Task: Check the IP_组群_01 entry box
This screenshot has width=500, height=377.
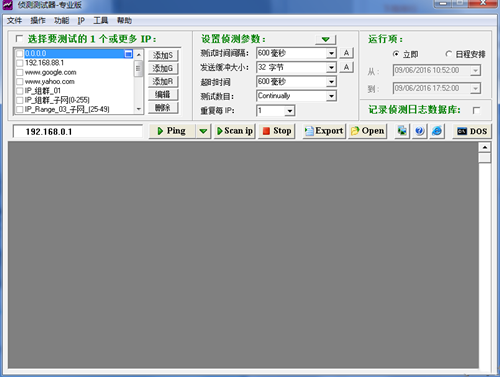Action: click(x=20, y=91)
